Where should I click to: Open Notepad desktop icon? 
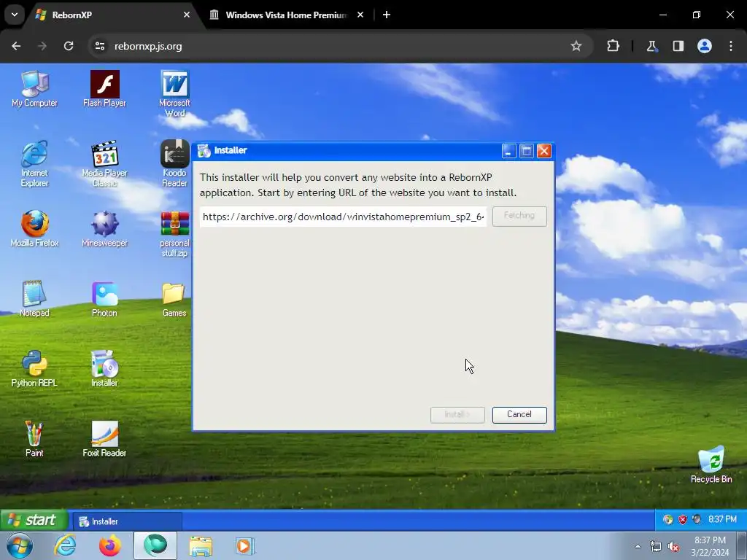[34, 299]
